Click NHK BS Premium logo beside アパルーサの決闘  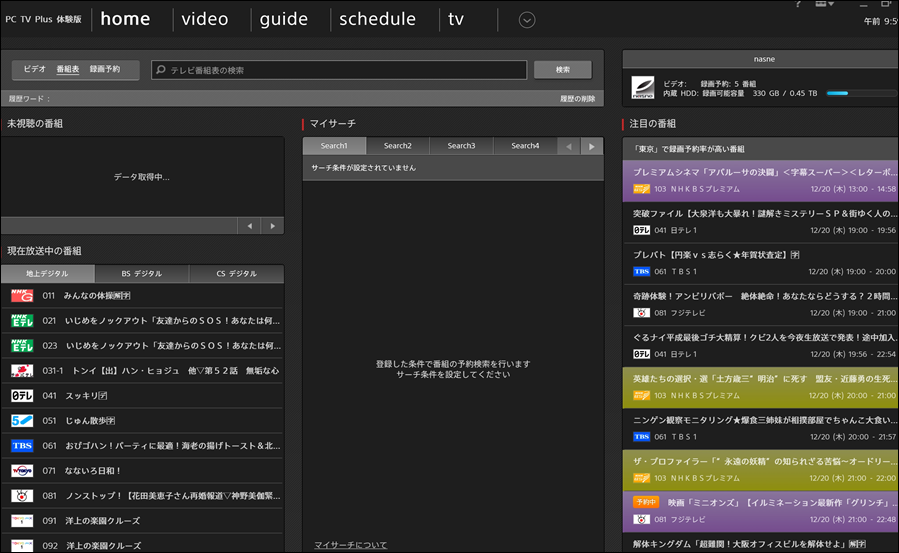point(641,189)
